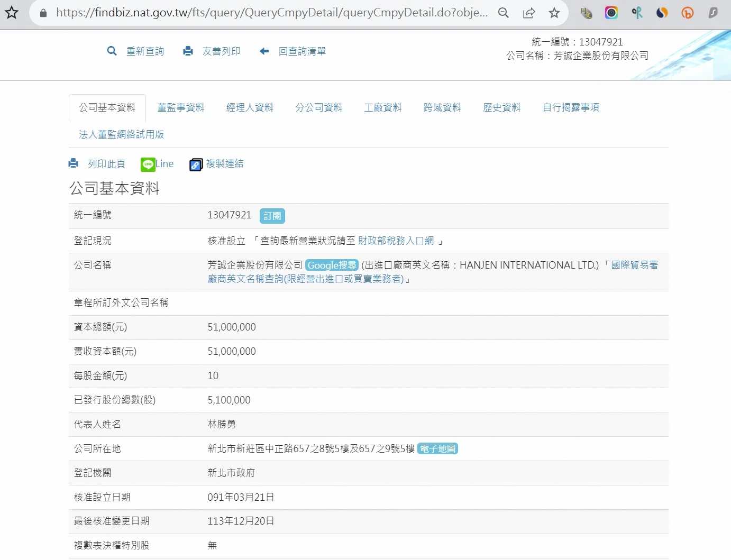
Task: Click the magnifier icon beside 重新查詢
Action: coord(112,51)
